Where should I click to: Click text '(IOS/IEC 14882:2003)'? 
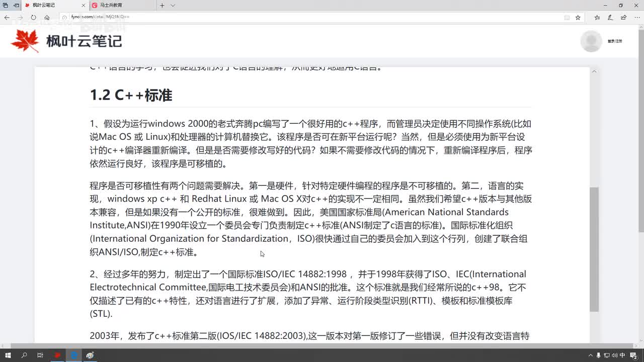262,335
